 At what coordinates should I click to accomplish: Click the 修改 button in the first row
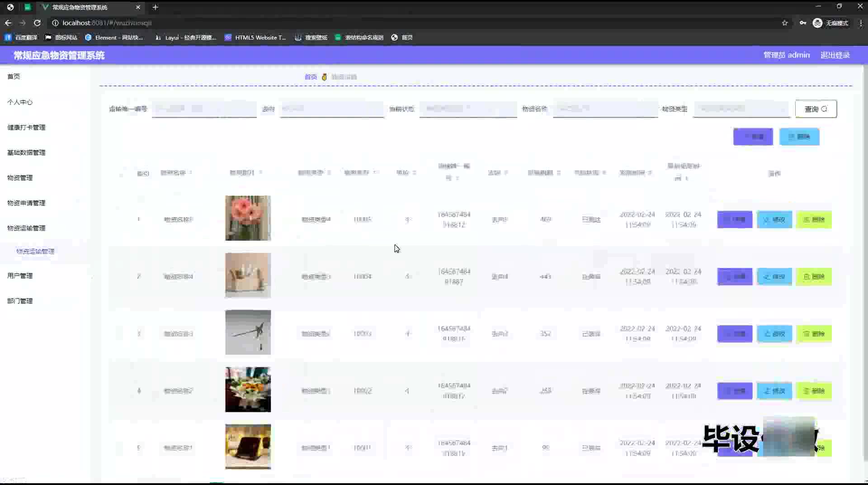[774, 219]
